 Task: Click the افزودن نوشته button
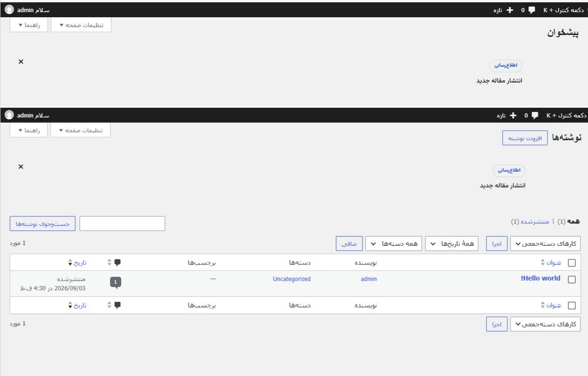click(525, 138)
